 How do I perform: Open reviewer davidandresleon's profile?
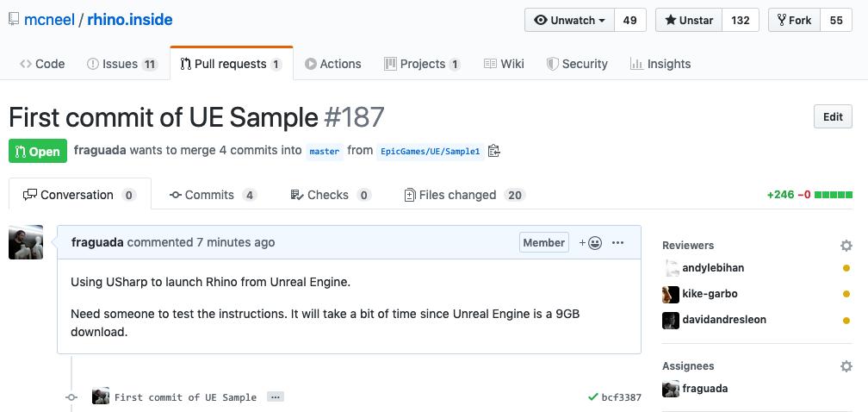coord(724,320)
